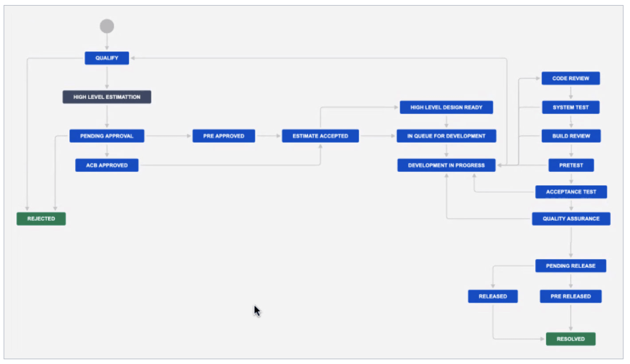Select HIGH LEVEL DESIGN READY node
The height and width of the screenshot is (364, 630).
(446, 108)
